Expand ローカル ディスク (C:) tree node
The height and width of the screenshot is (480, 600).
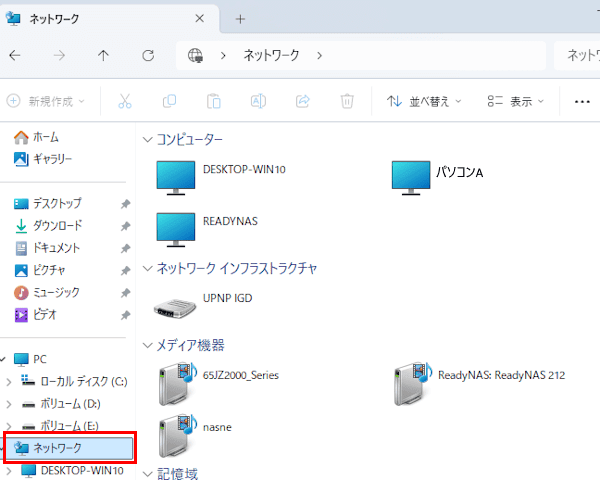pos(9,382)
